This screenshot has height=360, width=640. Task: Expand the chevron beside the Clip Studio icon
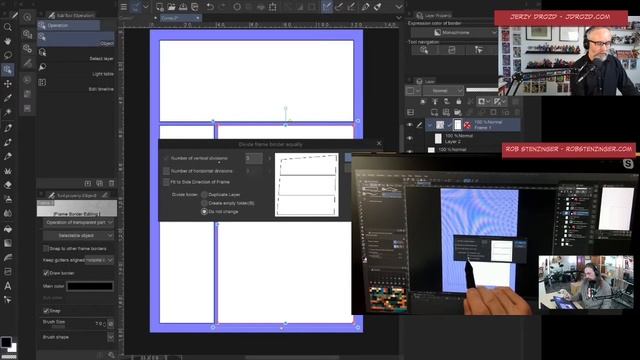click(x=146, y=7)
